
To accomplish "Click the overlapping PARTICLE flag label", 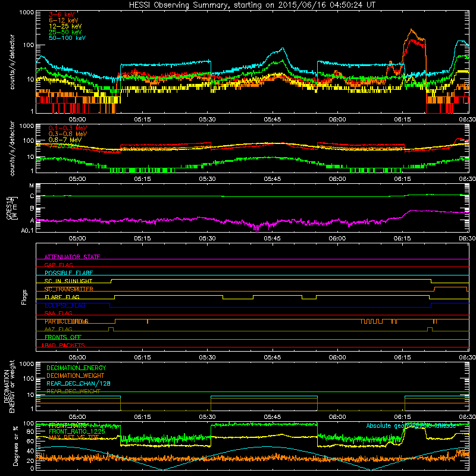I will coord(67,321).
